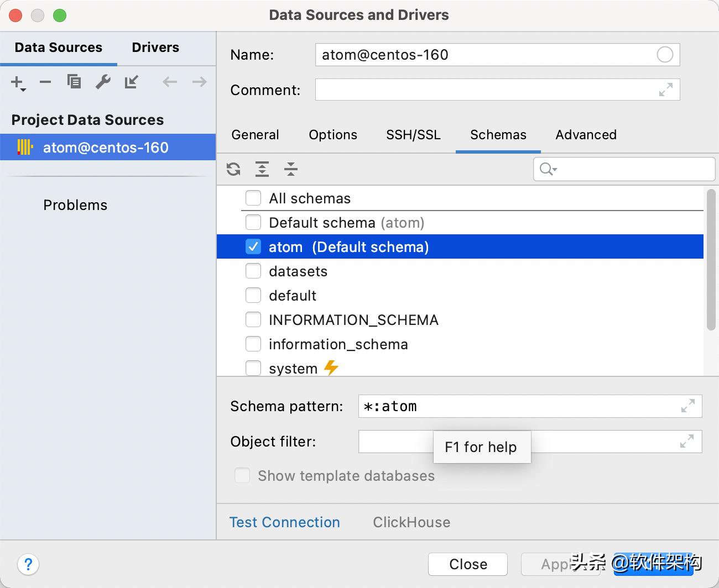Expand the Schema pattern editor
This screenshot has height=588, width=719.
pyautogui.click(x=687, y=406)
